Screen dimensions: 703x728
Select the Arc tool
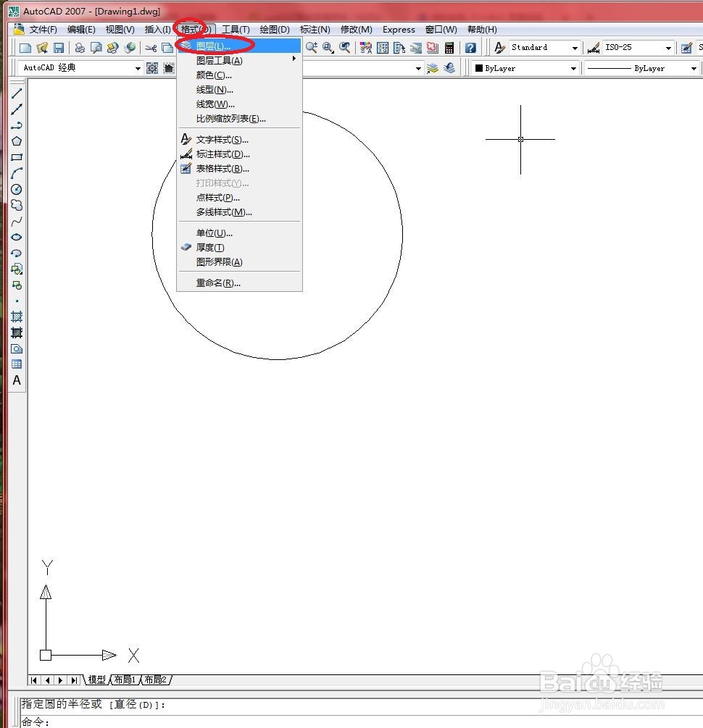17,173
